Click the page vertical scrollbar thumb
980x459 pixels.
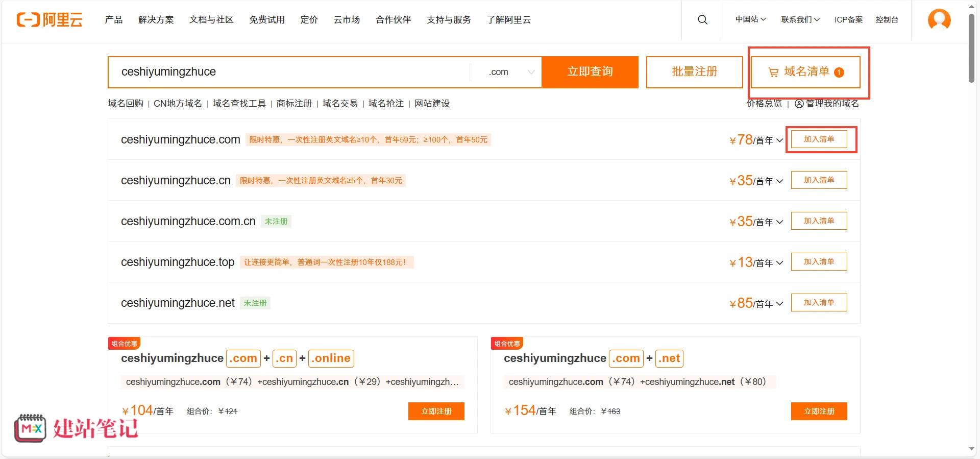pos(972,49)
